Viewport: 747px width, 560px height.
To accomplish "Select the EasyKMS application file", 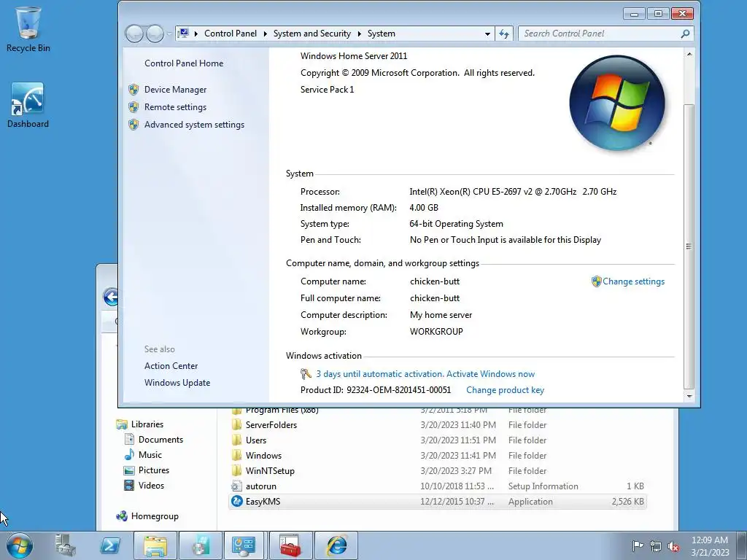I will (438, 501).
